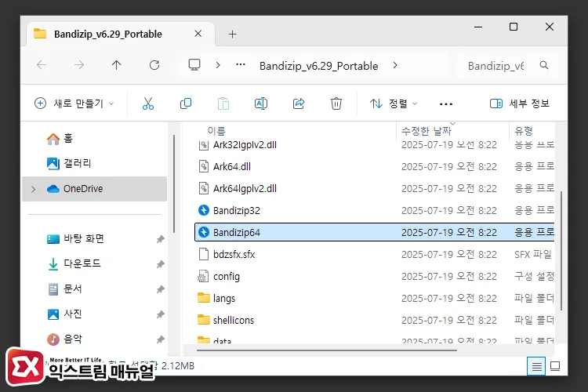This screenshot has height=392, width=588.
Task: Toggle the 세부 정보 details pane
Action: pyautogui.click(x=519, y=103)
